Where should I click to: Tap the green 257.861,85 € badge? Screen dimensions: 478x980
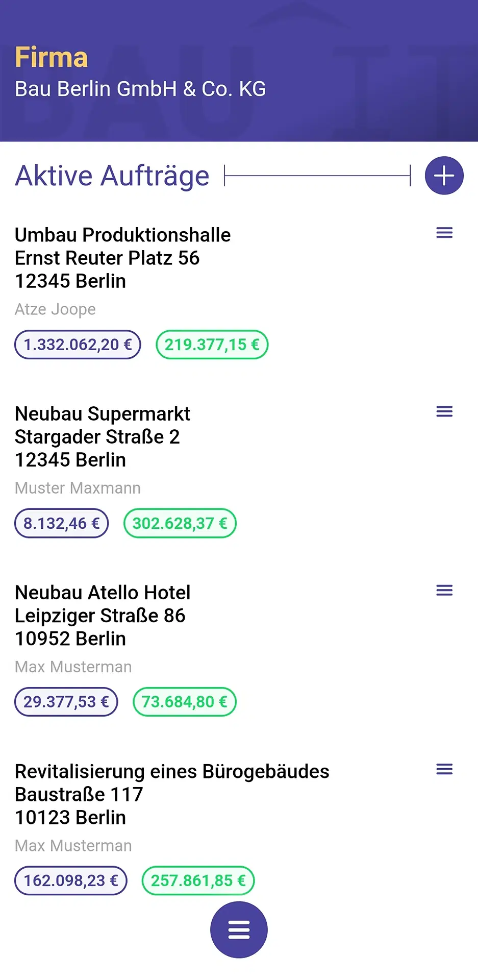click(x=198, y=880)
